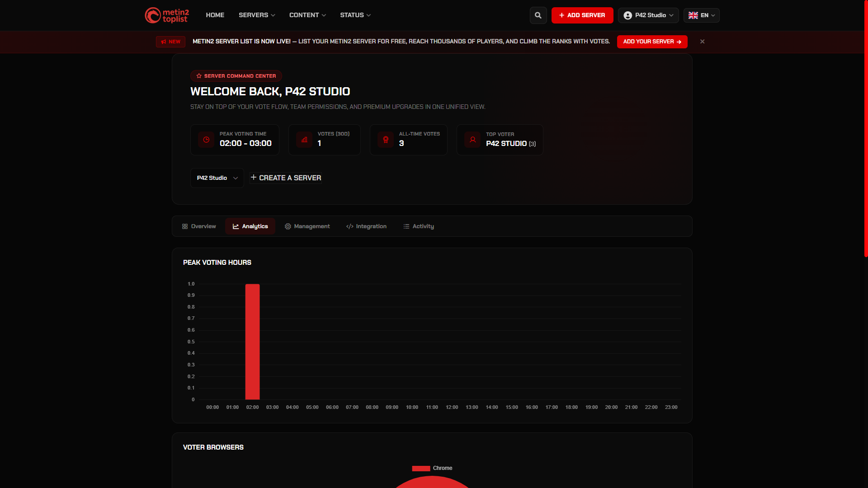This screenshot has width=868, height=488.
Task: Click the metin2 toplist logo
Action: (x=167, y=15)
